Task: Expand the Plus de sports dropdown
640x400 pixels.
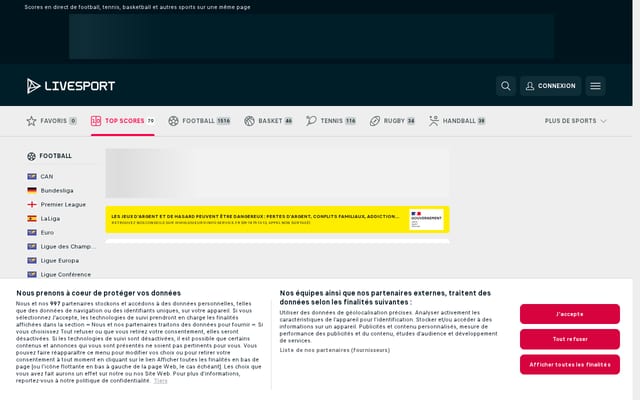Action: pyautogui.click(x=576, y=121)
